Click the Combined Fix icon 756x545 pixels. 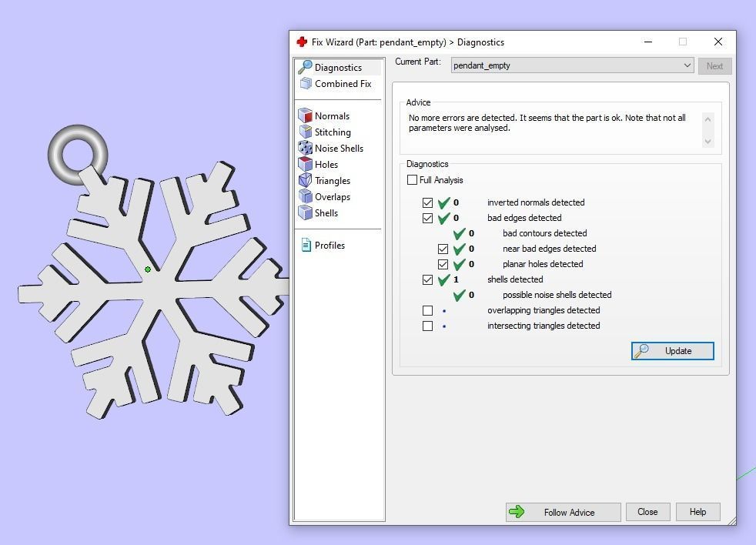(306, 83)
